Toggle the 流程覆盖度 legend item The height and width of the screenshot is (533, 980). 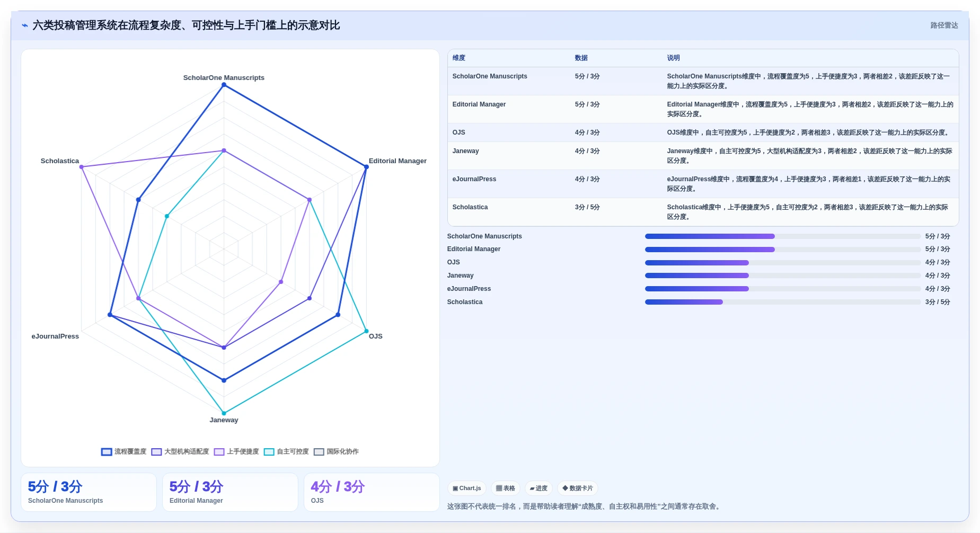123,451
